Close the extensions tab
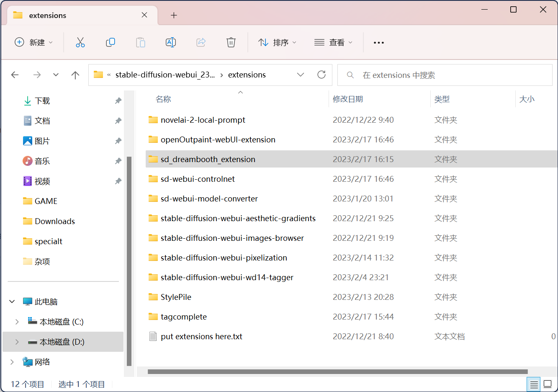The image size is (558, 392). point(144,15)
